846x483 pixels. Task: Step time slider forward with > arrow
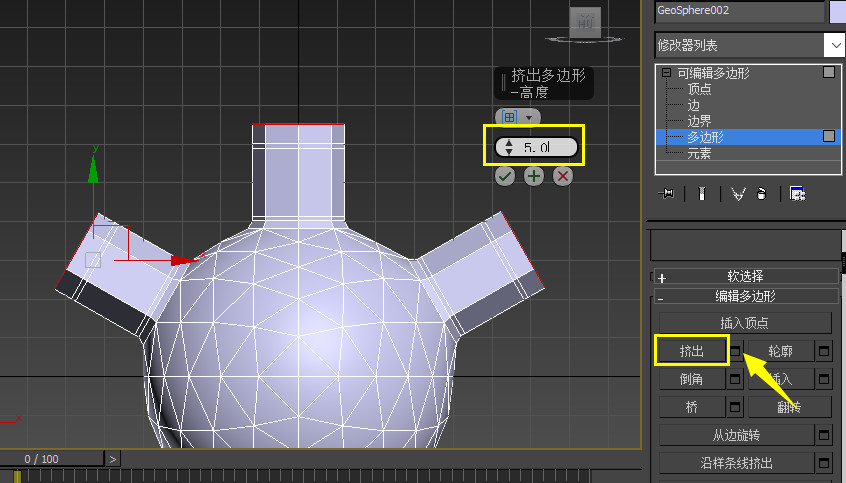[x=112, y=459]
